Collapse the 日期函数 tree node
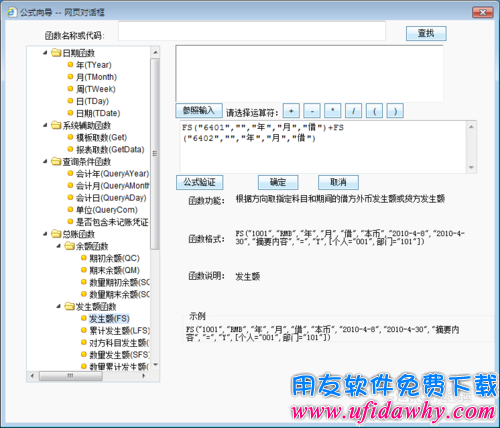Screen dimensions: 500x428 (x=45, y=53)
